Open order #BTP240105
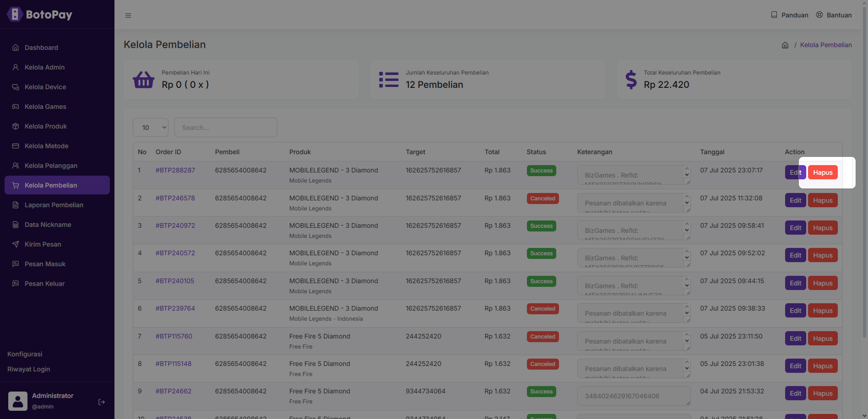The width and height of the screenshot is (868, 419). tap(175, 281)
